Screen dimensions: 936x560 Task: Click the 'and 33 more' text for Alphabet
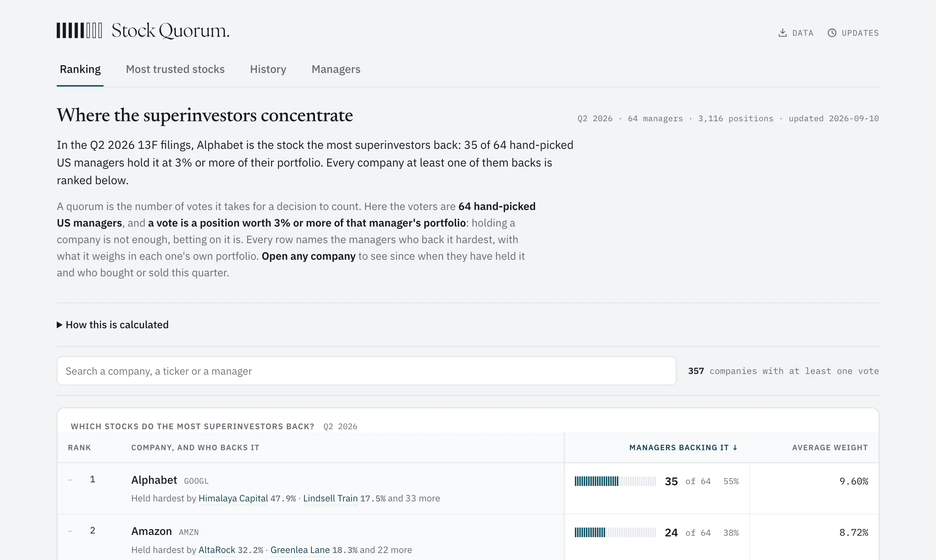click(414, 498)
